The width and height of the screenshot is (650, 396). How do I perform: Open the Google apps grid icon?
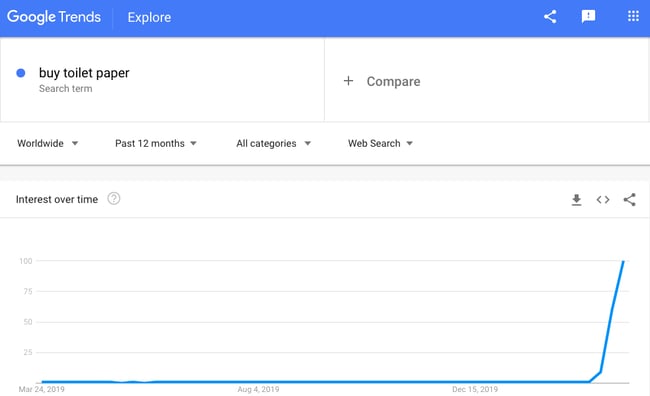pyautogui.click(x=633, y=16)
